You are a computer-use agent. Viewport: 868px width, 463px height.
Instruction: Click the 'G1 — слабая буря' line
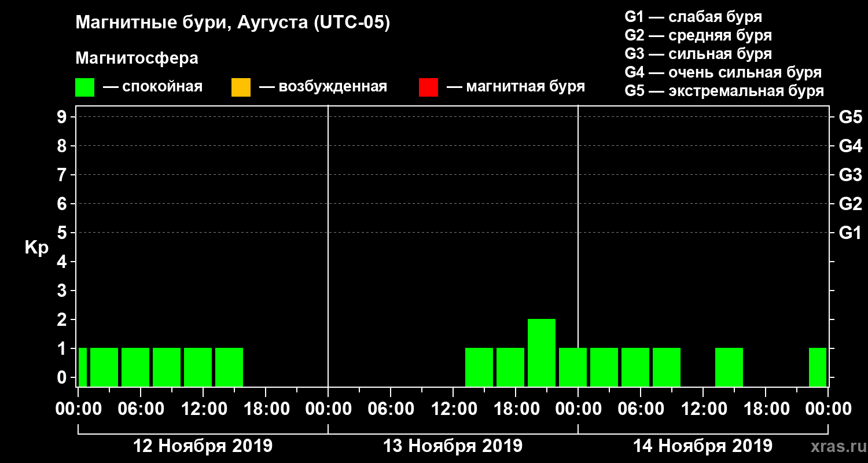coord(693,17)
